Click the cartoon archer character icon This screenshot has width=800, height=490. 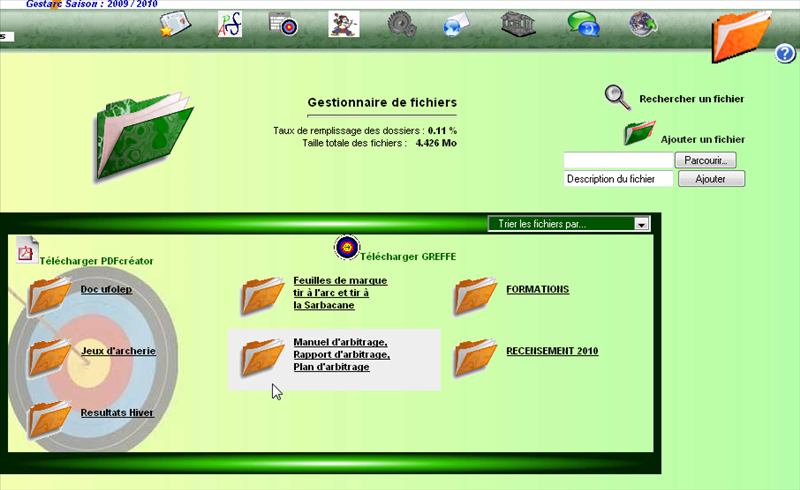coord(343,25)
